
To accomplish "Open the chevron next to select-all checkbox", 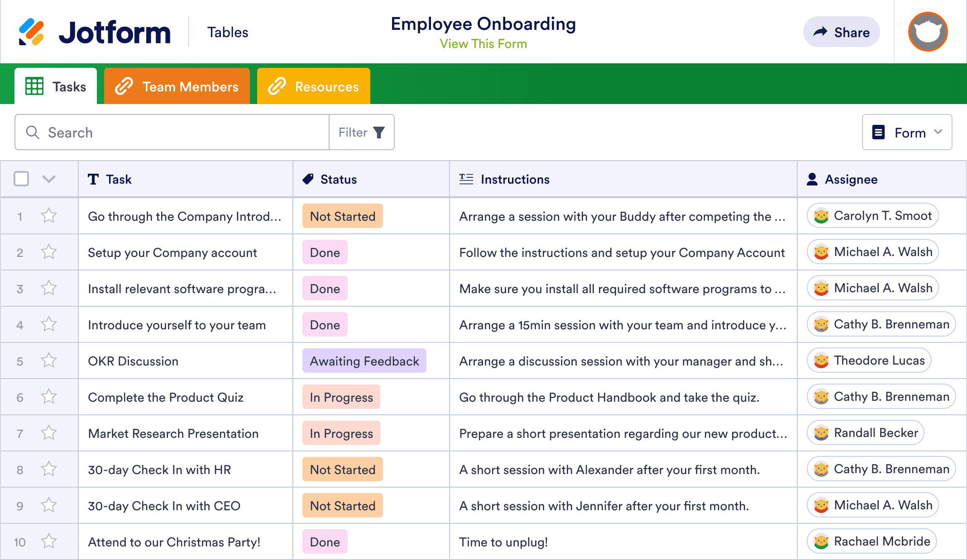I will [x=48, y=179].
